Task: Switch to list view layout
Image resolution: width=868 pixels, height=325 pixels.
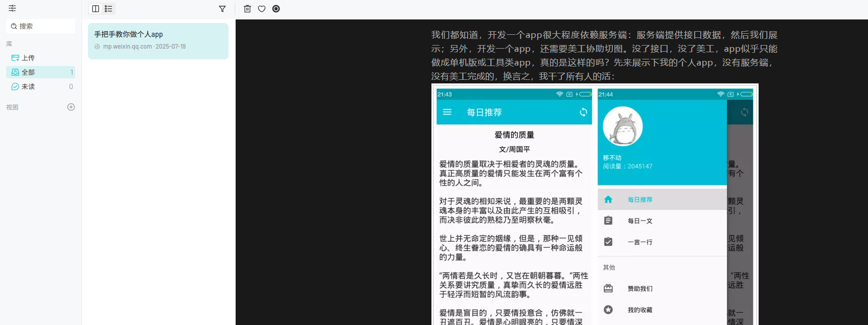Action: click(108, 9)
